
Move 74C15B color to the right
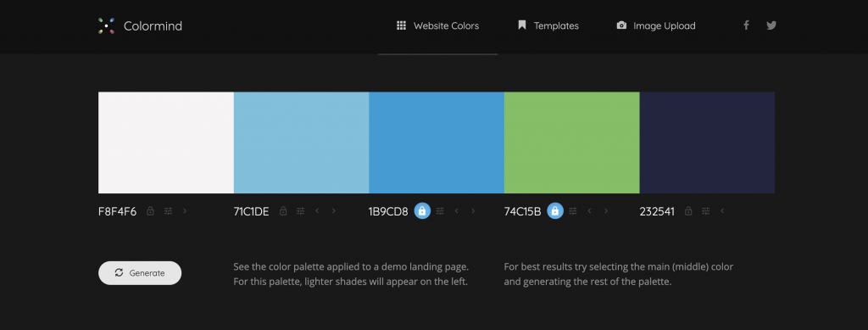click(x=606, y=211)
